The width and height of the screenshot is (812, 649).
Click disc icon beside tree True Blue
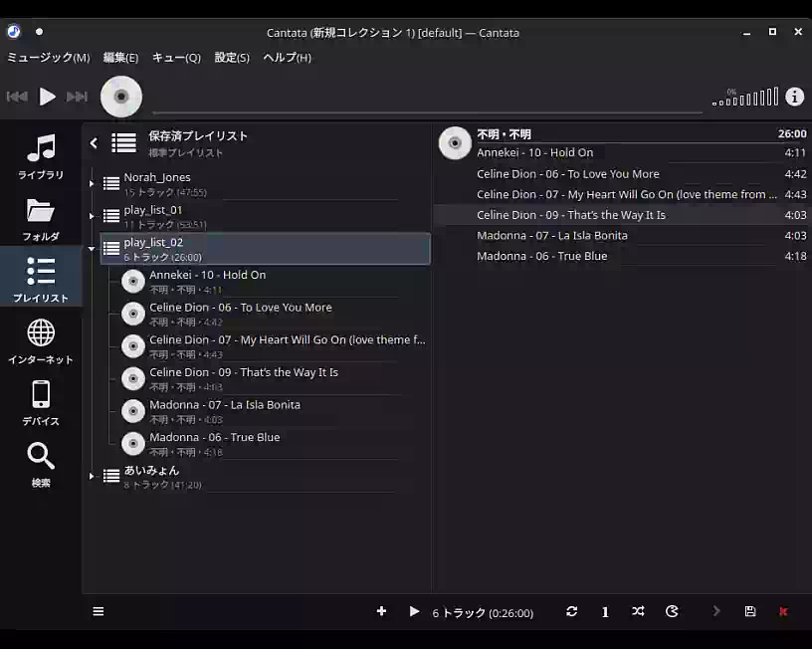point(133,444)
